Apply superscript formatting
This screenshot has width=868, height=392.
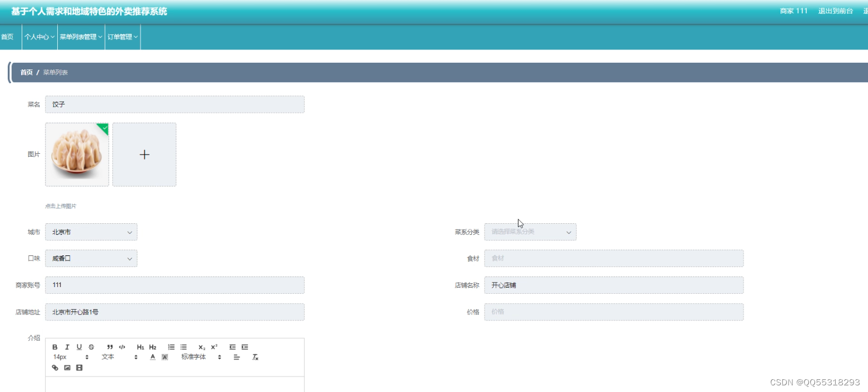pyautogui.click(x=214, y=347)
